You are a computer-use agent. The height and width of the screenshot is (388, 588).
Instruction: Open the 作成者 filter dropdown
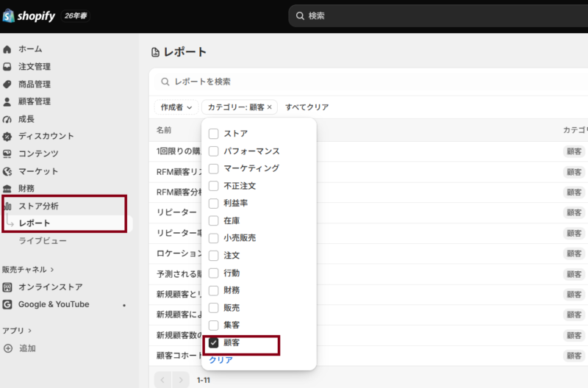tap(176, 107)
